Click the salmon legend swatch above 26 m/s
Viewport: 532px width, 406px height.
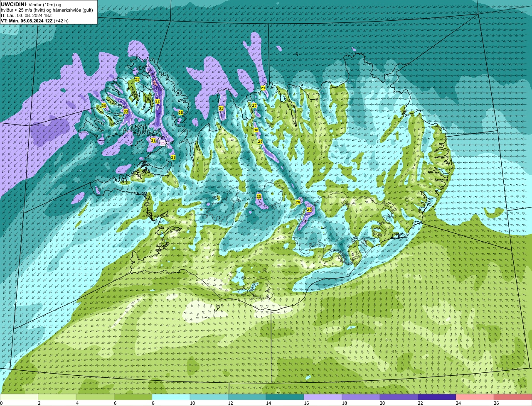pyautogui.click(x=513, y=397)
